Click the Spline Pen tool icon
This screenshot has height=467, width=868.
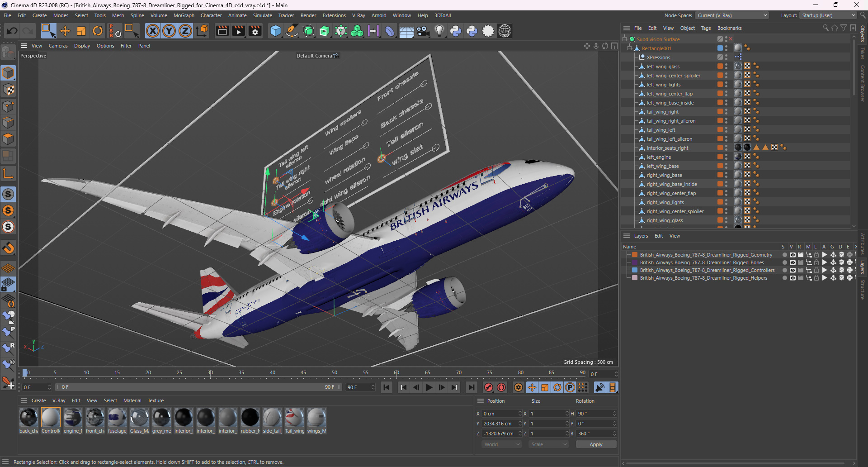292,31
